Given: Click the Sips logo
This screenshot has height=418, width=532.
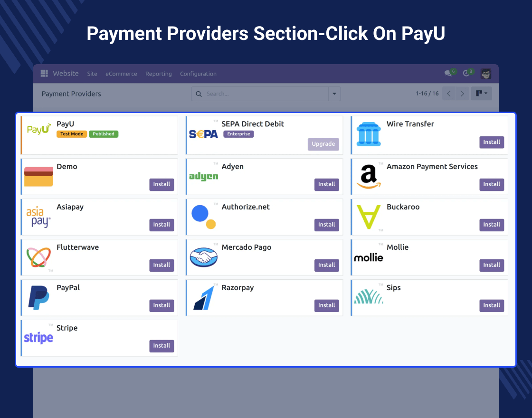Looking at the screenshot, I should 369,296.
